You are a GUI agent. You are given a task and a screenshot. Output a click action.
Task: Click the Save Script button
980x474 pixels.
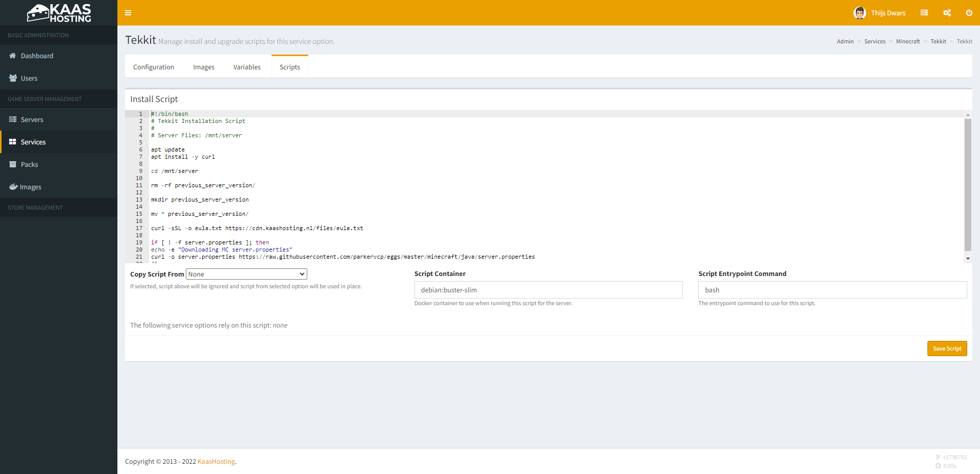click(947, 348)
